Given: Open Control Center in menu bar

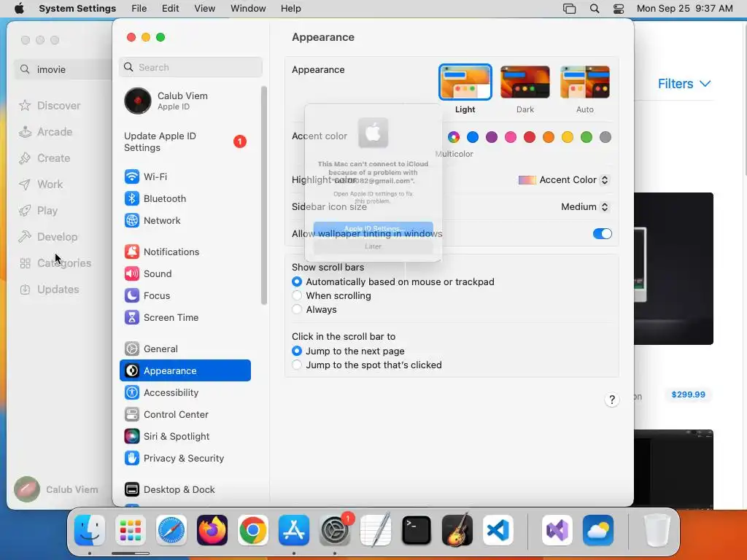Looking at the screenshot, I should coord(619,9).
